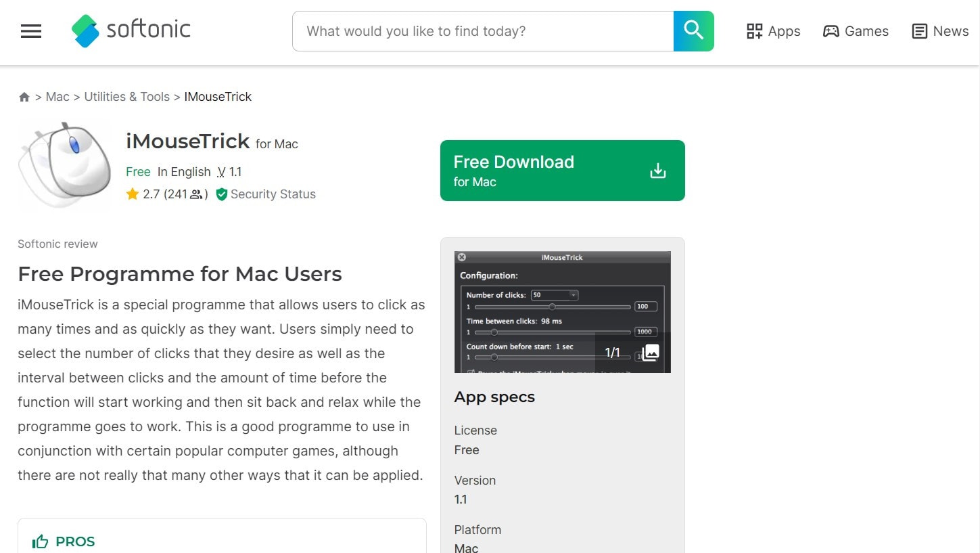Open the hamburger menu icon

pyautogui.click(x=31, y=31)
